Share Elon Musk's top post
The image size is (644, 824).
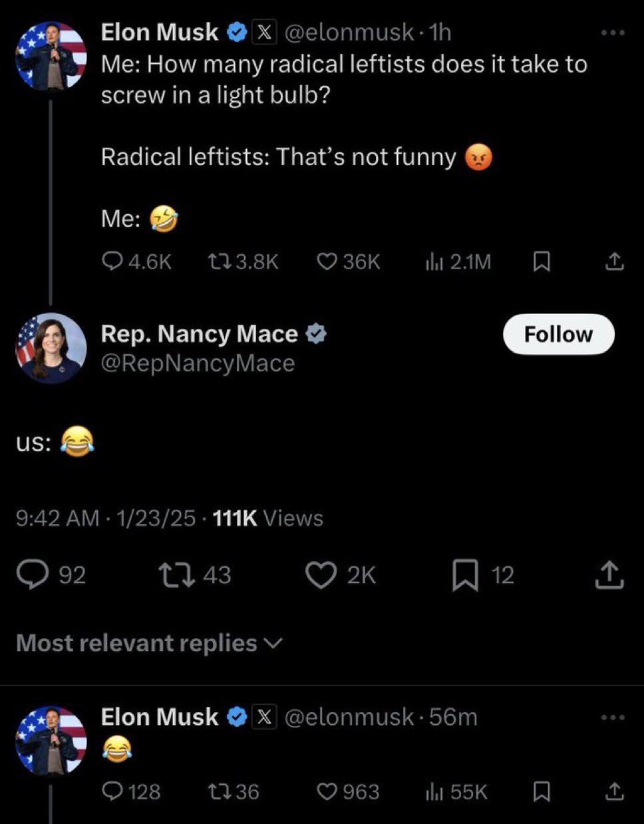pyautogui.click(x=614, y=262)
